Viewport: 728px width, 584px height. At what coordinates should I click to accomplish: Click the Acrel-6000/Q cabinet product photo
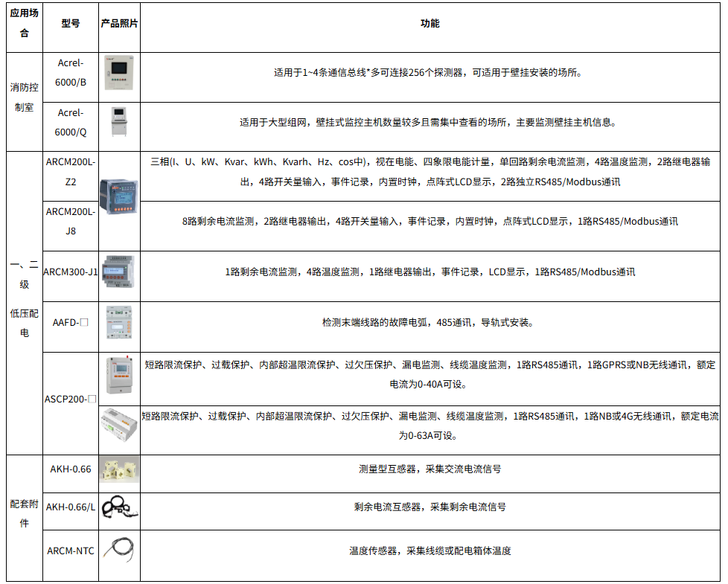[119, 123]
